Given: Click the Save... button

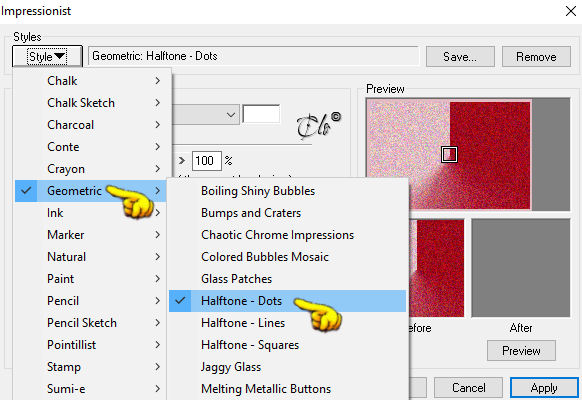Looking at the screenshot, I should pyautogui.click(x=460, y=57).
